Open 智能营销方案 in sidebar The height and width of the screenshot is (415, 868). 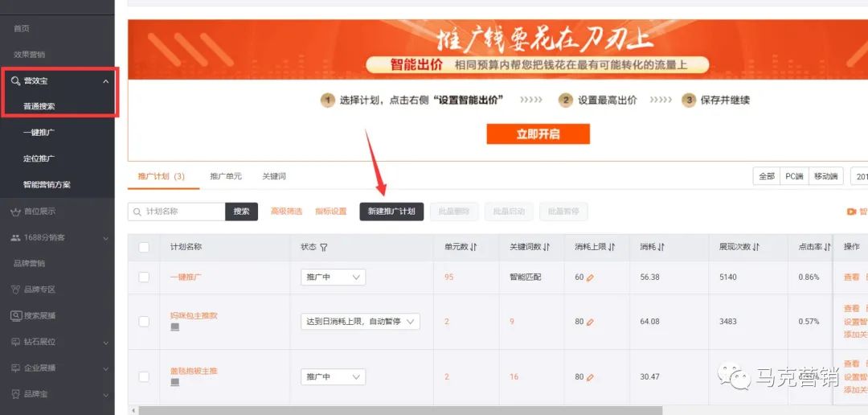(x=47, y=184)
